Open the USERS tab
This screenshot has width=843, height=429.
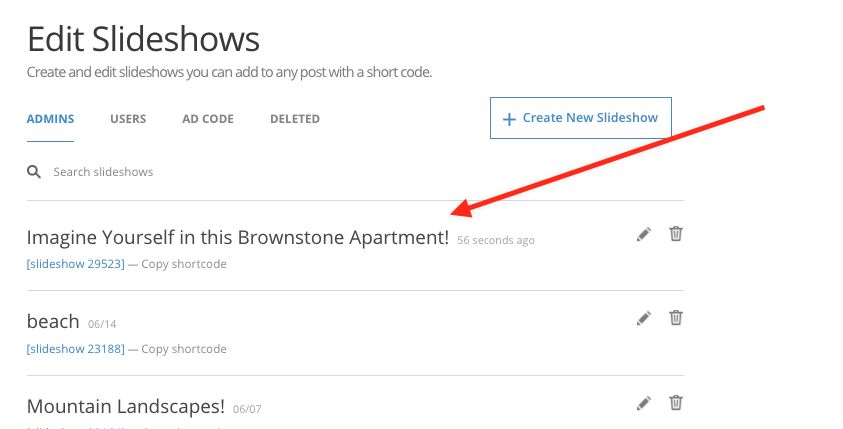tap(128, 119)
